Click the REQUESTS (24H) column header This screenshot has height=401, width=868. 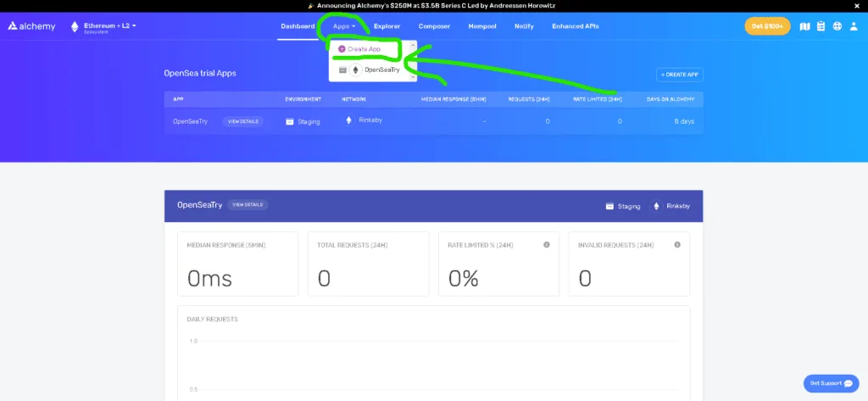(x=529, y=99)
